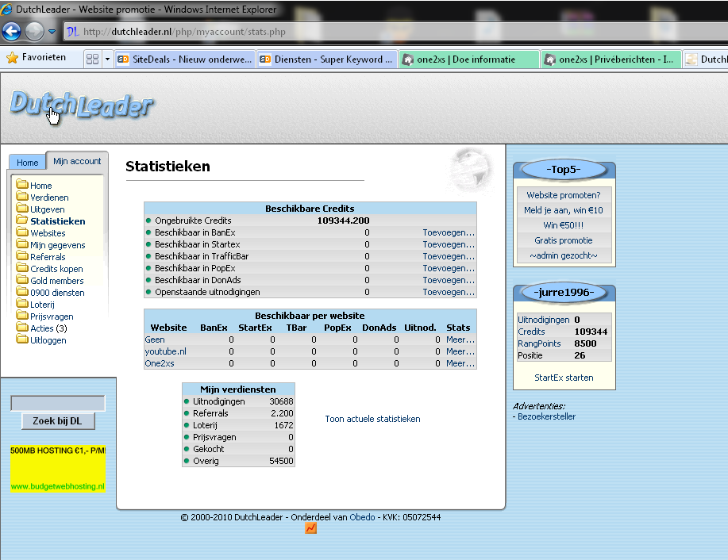Click the Verdienen folder icon
This screenshot has height=560, width=728.
[21, 196]
